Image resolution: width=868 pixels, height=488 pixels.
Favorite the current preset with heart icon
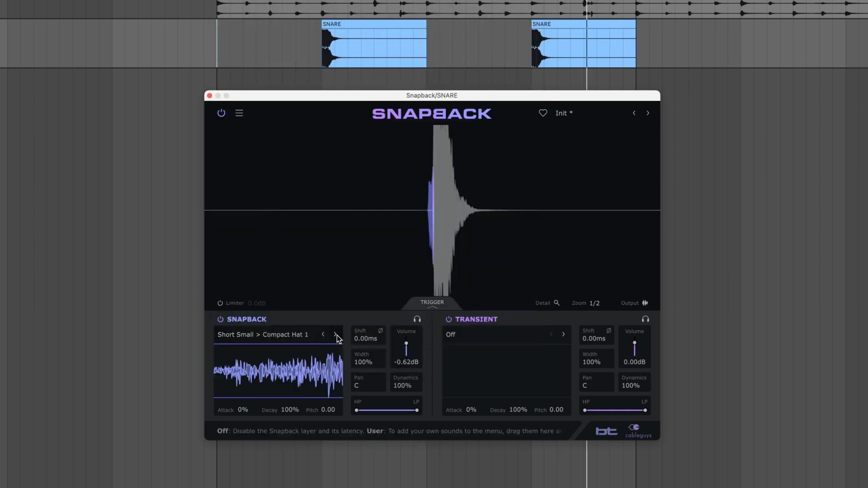click(x=543, y=113)
